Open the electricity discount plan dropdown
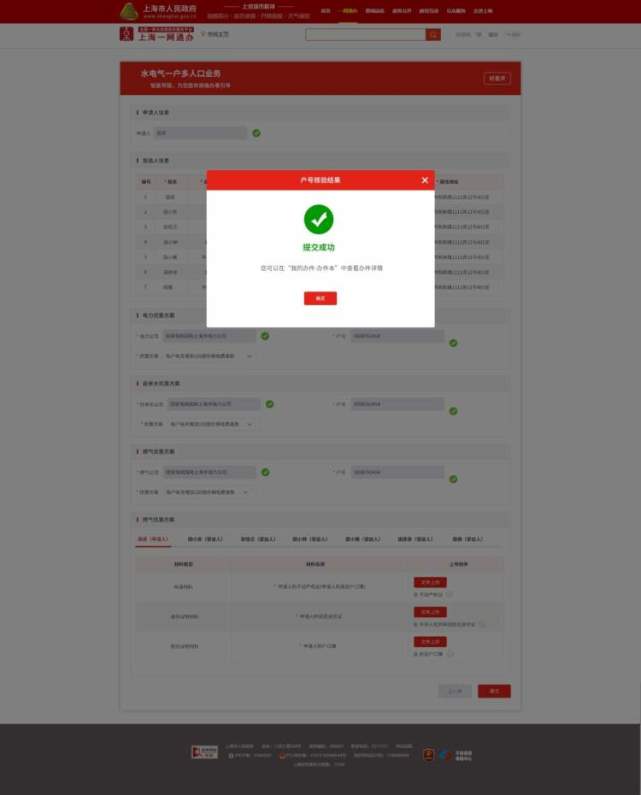 [x=209, y=356]
